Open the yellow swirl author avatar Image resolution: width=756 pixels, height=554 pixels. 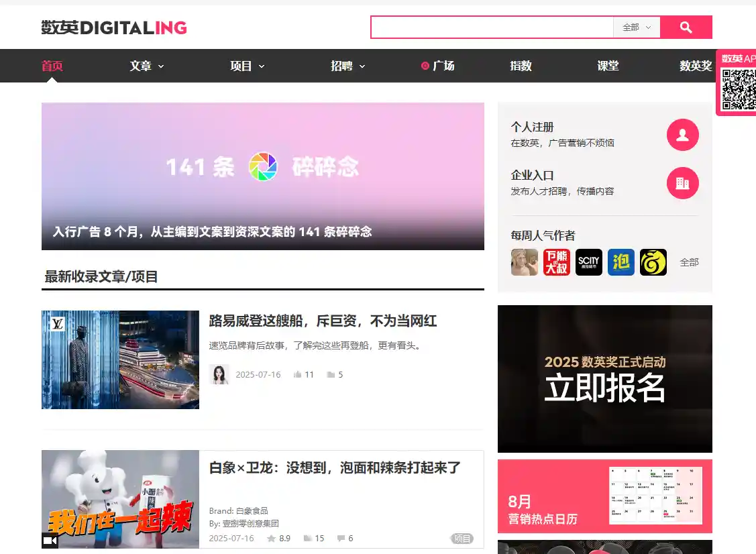point(653,262)
